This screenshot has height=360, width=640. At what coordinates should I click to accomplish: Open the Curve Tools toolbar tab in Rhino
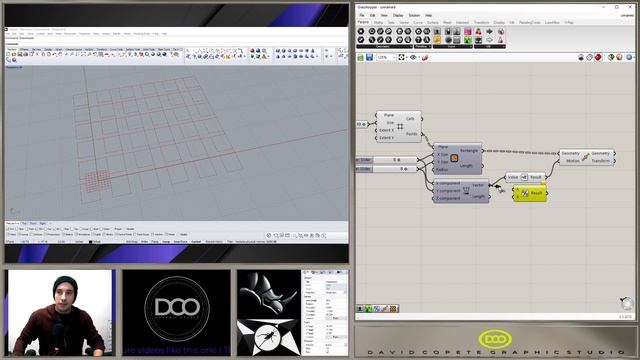click(116, 49)
